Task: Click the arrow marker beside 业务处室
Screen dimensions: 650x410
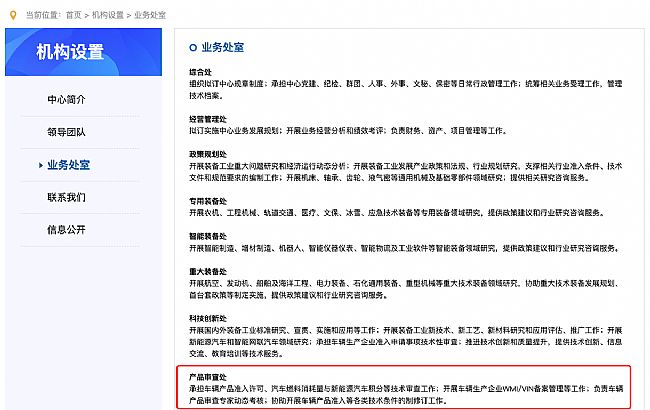Action: [41, 165]
